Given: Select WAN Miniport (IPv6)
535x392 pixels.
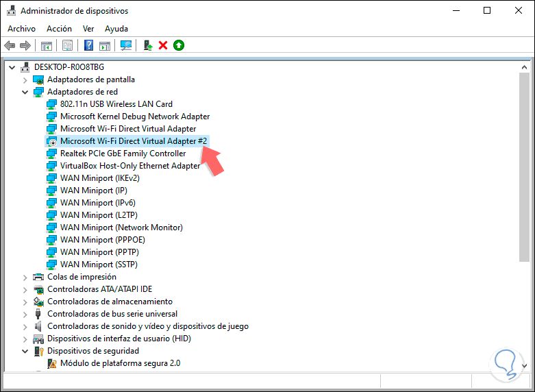Looking at the screenshot, I should 97,202.
